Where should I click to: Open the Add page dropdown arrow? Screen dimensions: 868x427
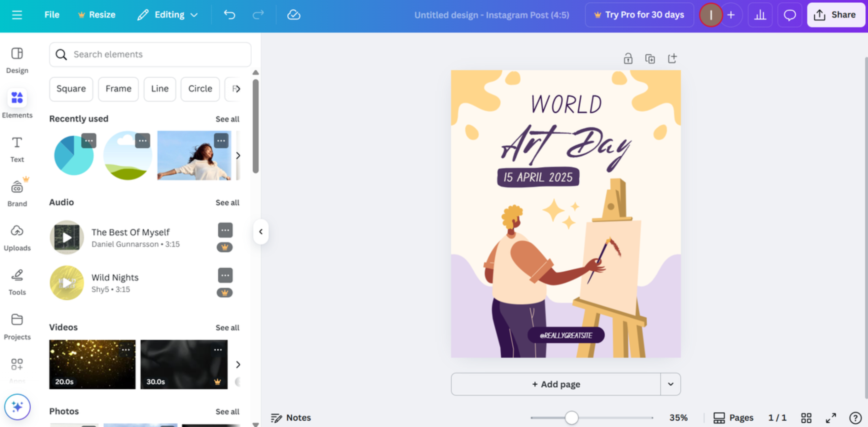click(x=670, y=384)
